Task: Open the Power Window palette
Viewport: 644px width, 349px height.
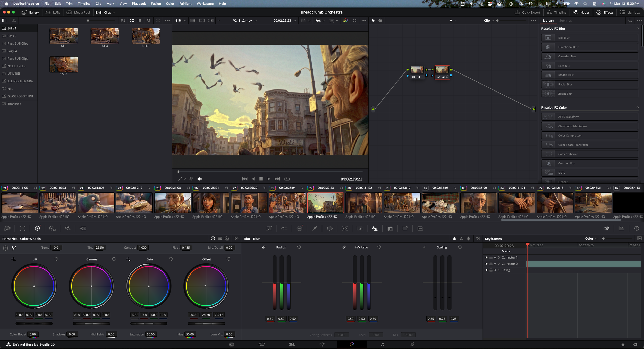Action: [329, 228]
